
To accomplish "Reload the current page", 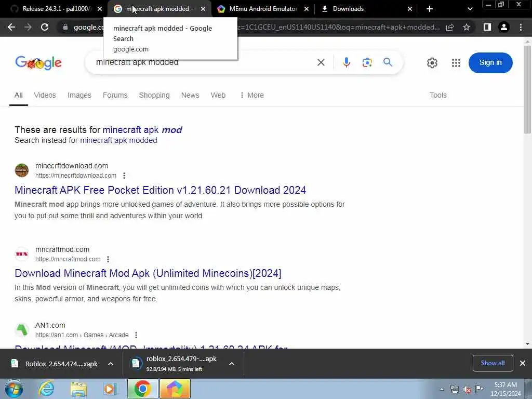I will (x=45, y=27).
